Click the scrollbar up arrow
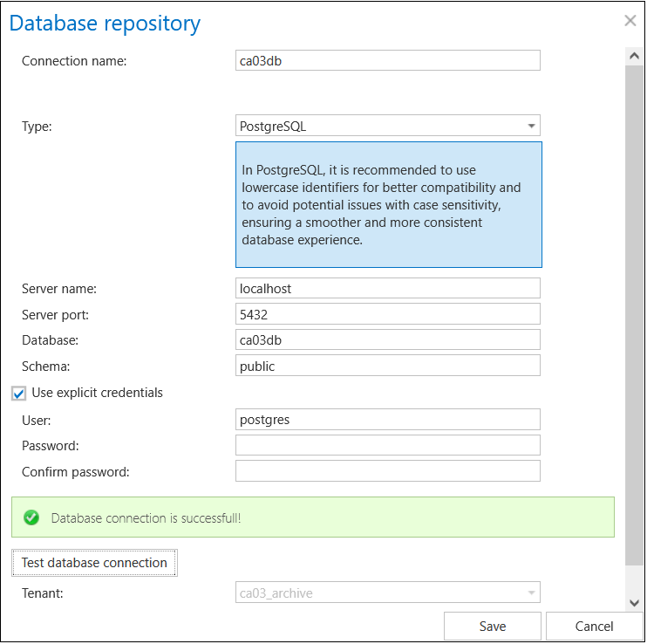This screenshot has height=644, width=647. click(x=634, y=55)
